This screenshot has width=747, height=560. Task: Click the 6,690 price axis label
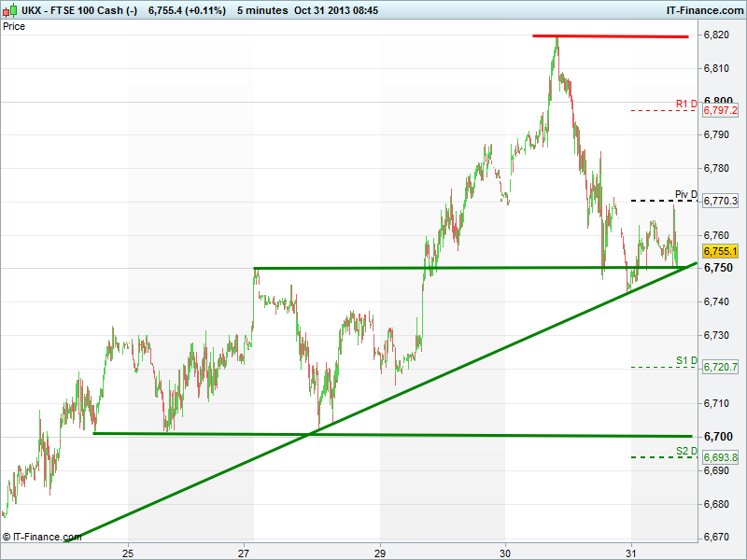[716, 470]
